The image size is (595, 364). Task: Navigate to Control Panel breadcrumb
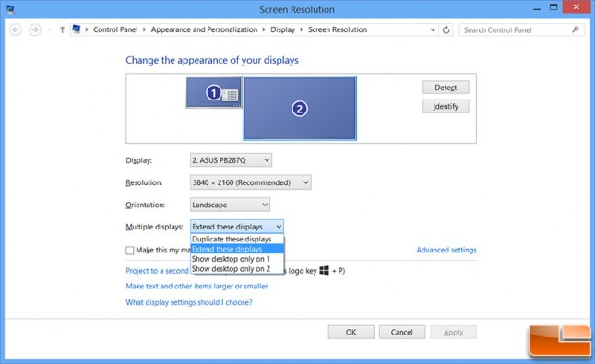(x=115, y=29)
